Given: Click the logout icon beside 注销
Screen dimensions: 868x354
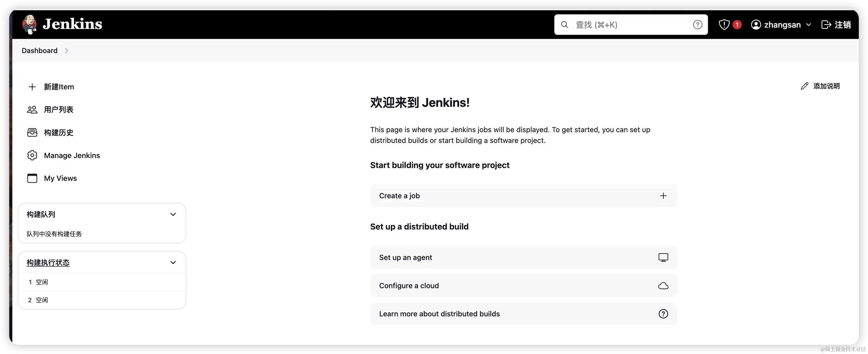Looking at the screenshot, I should pos(826,25).
